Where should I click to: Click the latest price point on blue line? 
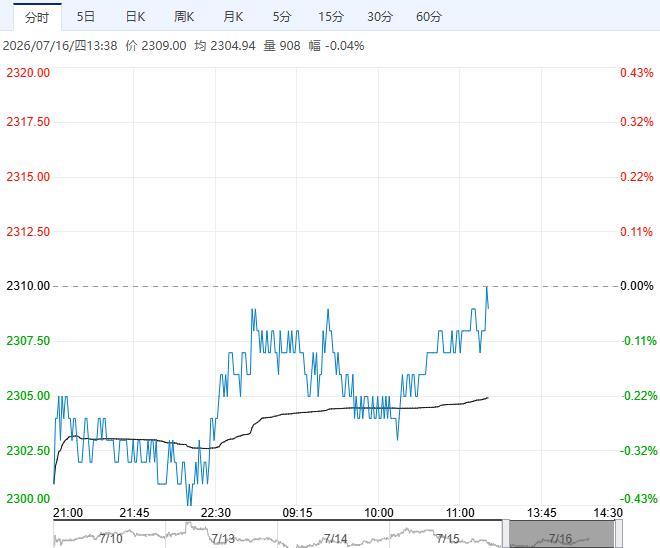pyautogui.click(x=488, y=308)
